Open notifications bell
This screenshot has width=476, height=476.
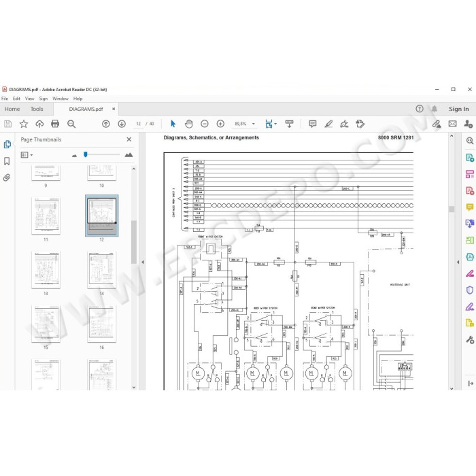point(435,109)
